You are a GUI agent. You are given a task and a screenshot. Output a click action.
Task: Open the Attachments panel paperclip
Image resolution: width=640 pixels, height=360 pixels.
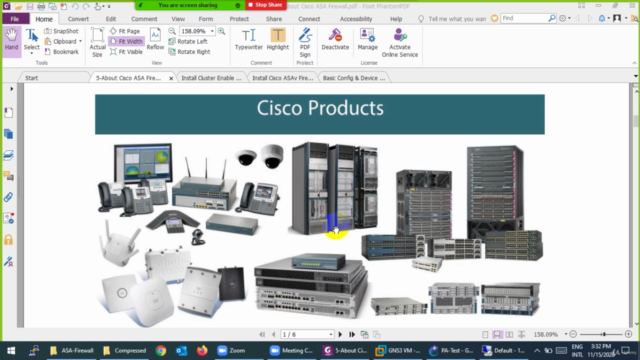9,197
